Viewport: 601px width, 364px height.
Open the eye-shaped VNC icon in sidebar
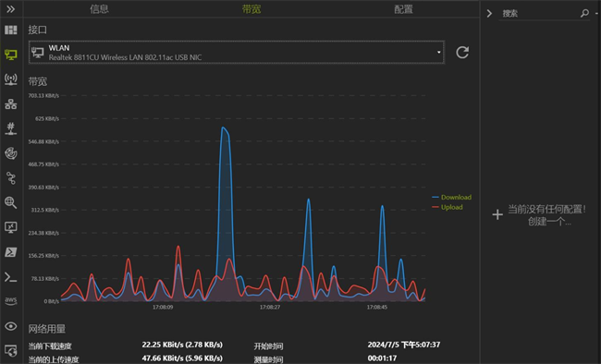pos(11,326)
